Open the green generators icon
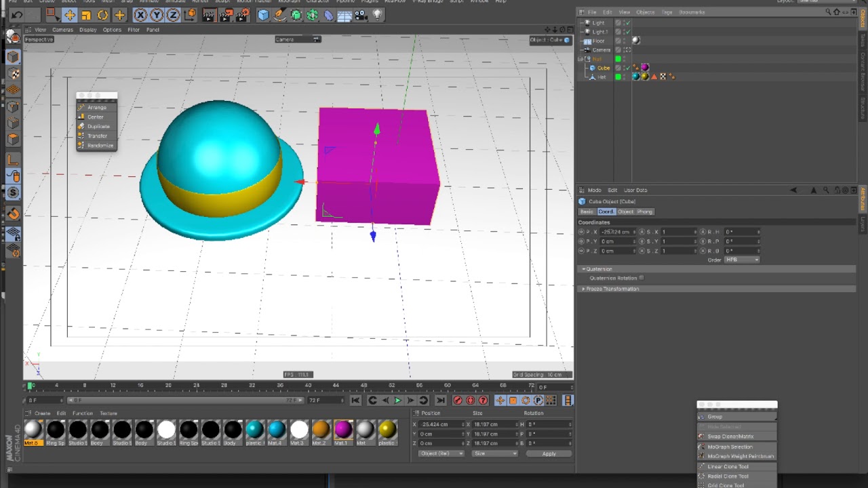The width and height of the screenshot is (868, 488). click(x=296, y=14)
